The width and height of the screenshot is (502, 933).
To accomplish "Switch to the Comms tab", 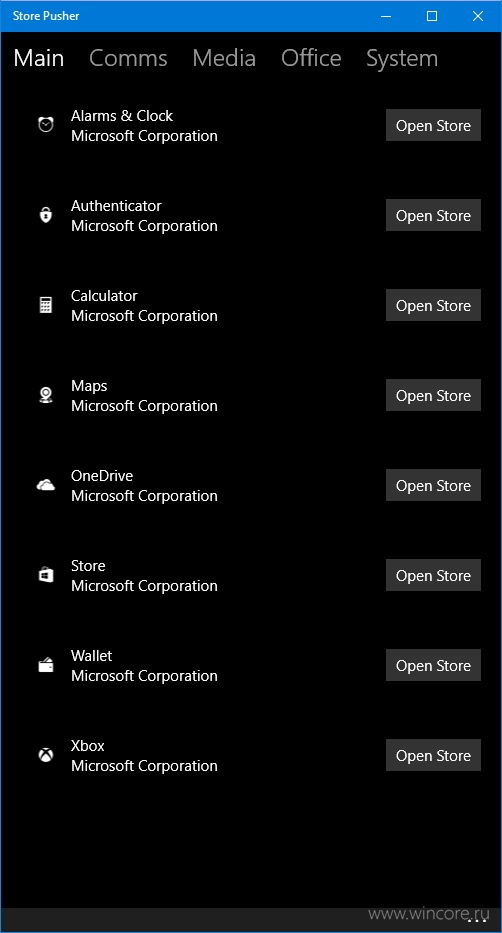I will 128,58.
